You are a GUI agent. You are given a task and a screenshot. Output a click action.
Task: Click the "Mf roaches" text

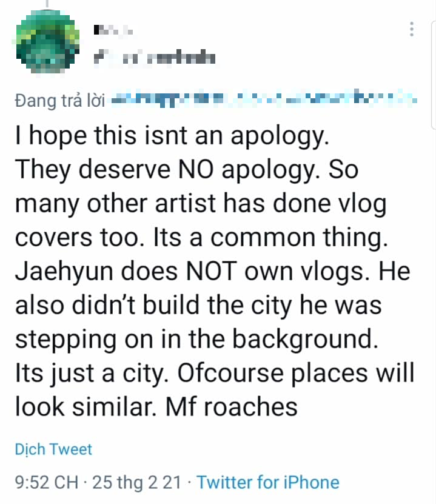[x=235, y=406]
